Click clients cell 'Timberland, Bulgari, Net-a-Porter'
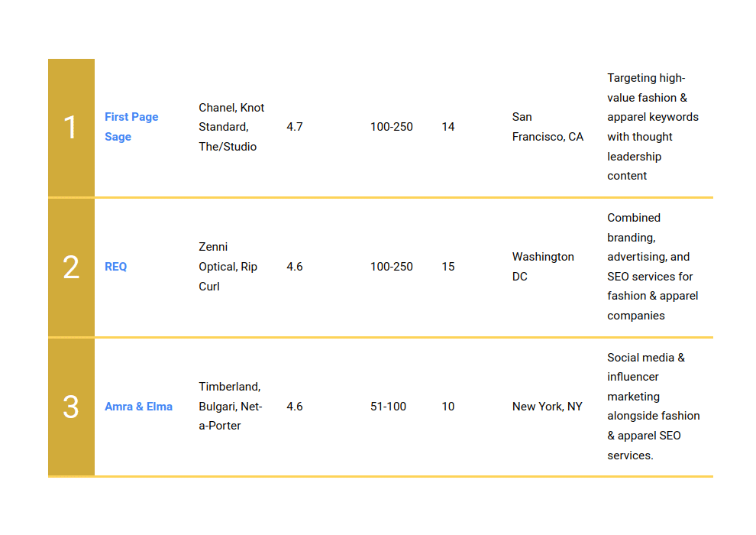Screen dimensions: 756x535 pyautogui.click(x=231, y=406)
